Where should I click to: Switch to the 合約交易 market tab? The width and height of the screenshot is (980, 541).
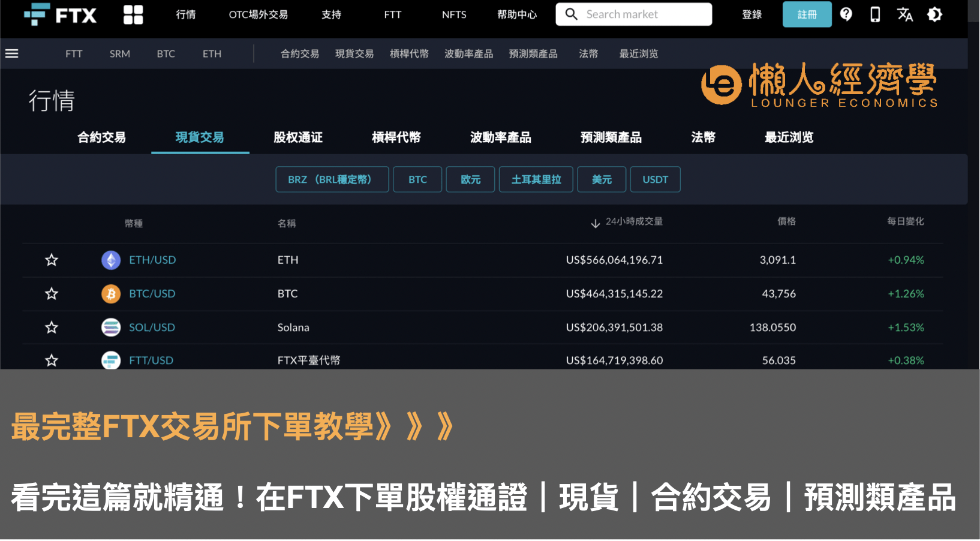(x=101, y=137)
